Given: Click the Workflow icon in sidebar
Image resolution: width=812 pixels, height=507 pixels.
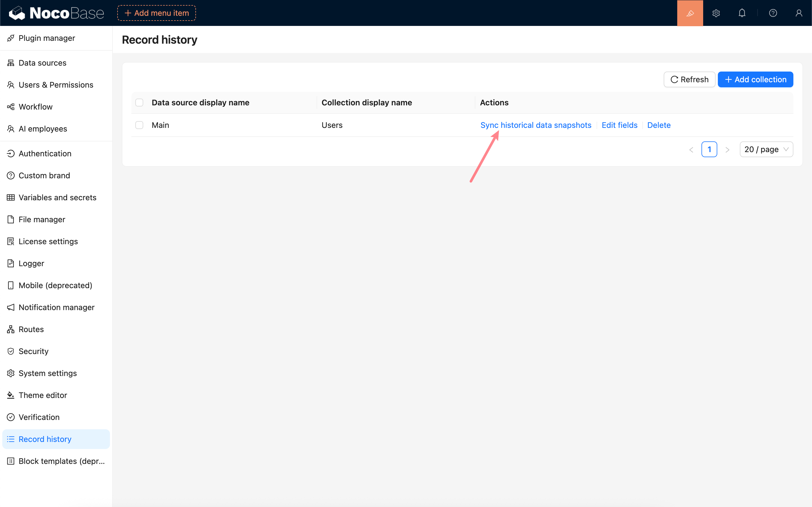Looking at the screenshot, I should [11, 107].
